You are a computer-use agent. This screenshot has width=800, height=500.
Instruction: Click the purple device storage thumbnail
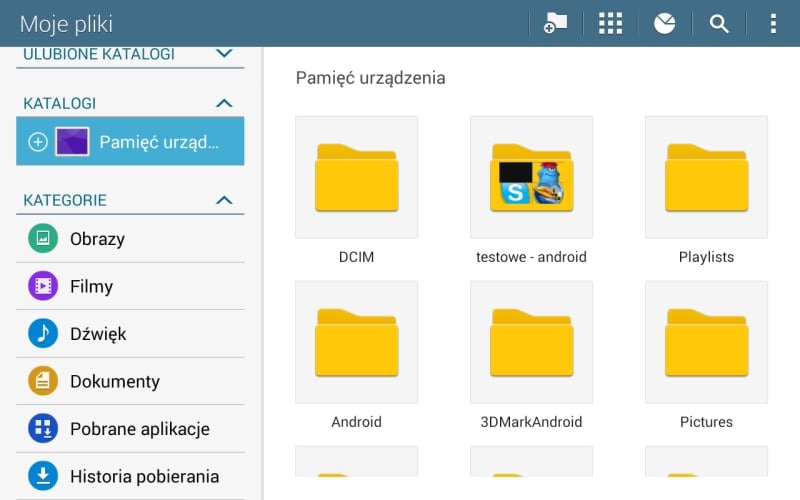pos(72,141)
